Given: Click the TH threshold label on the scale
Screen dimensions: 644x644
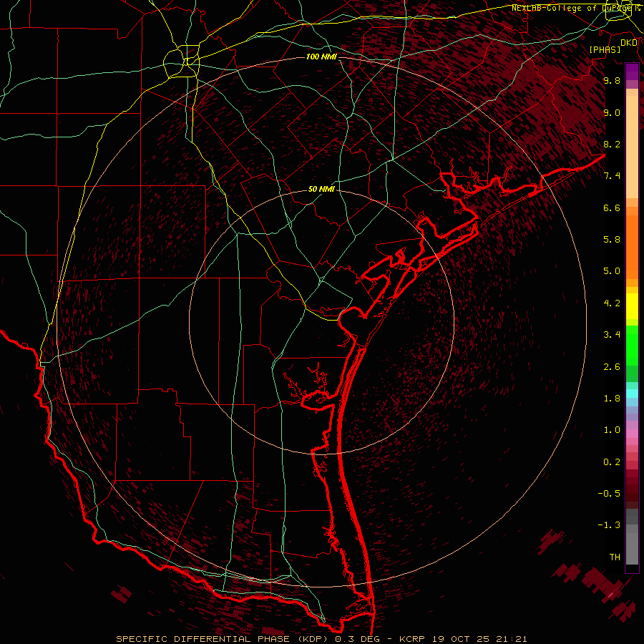Looking at the screenshot, I should tap(615, 557).
